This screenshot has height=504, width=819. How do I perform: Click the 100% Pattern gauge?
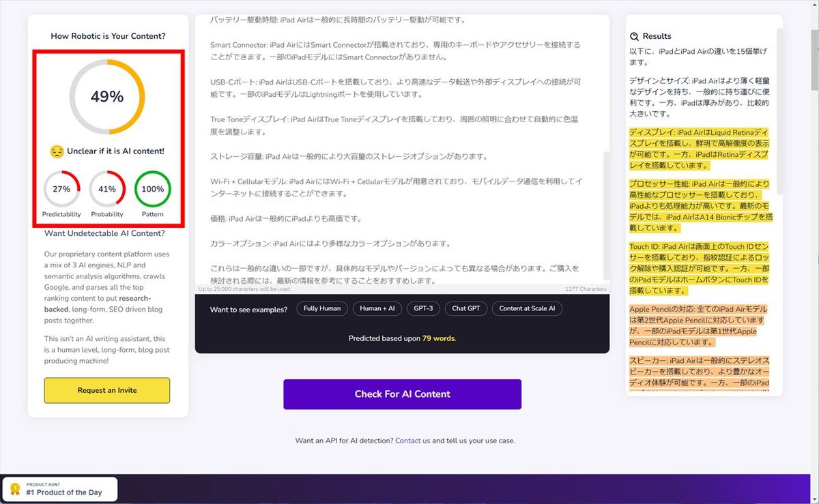(153, 189)
